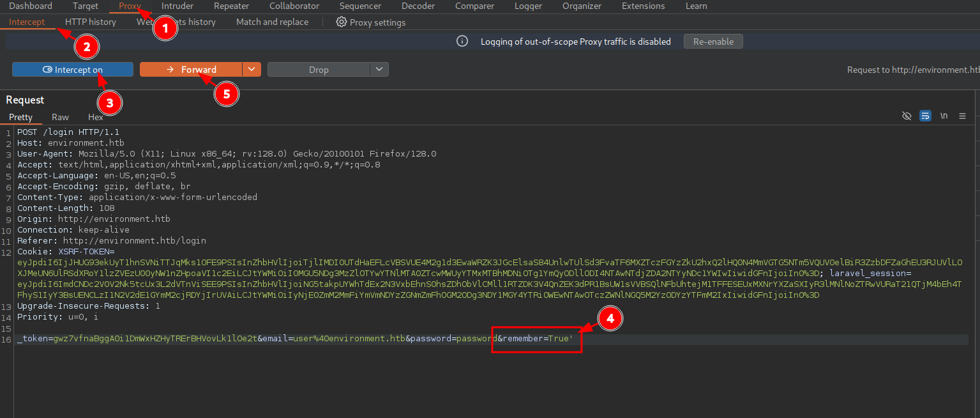Open the Match and replace tab
Screen dimensions: 980x418
pos(272,22)
